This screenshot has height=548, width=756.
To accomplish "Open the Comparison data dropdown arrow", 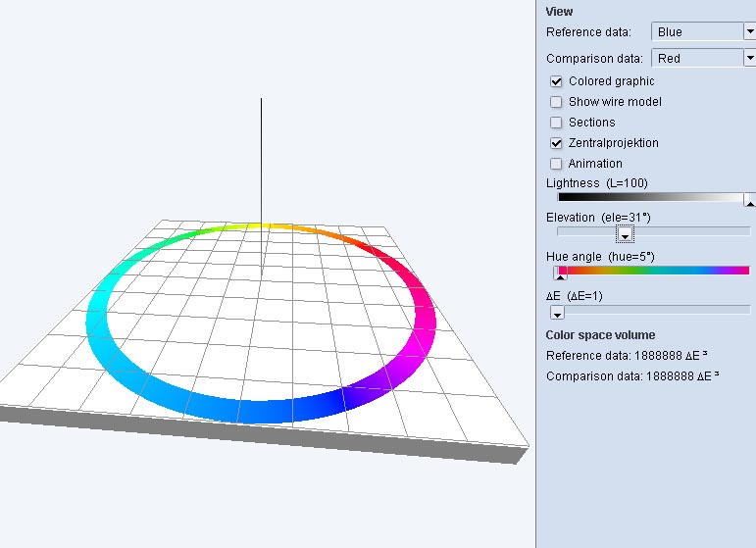I will (750, 58).
